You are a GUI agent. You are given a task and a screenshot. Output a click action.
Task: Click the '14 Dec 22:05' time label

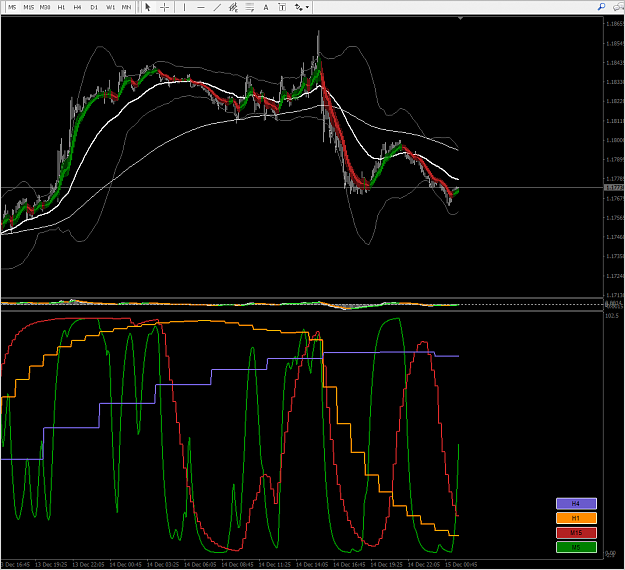point(424,564)
